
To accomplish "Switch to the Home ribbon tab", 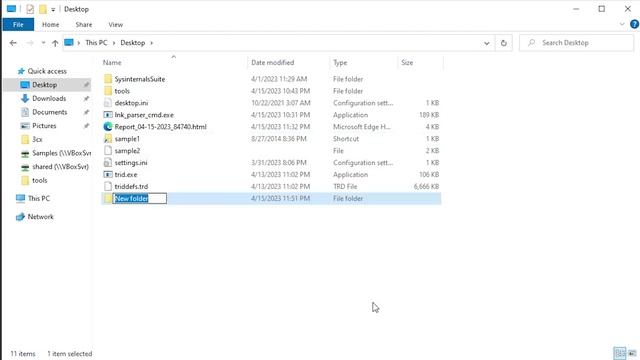I will pos(51,24).
